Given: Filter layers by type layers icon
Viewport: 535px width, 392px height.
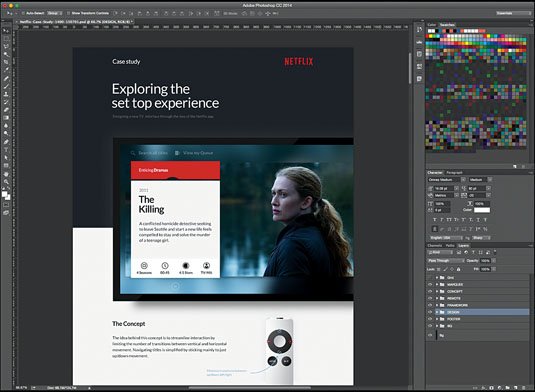Looking at the screenshot, I should pos(473,252).
